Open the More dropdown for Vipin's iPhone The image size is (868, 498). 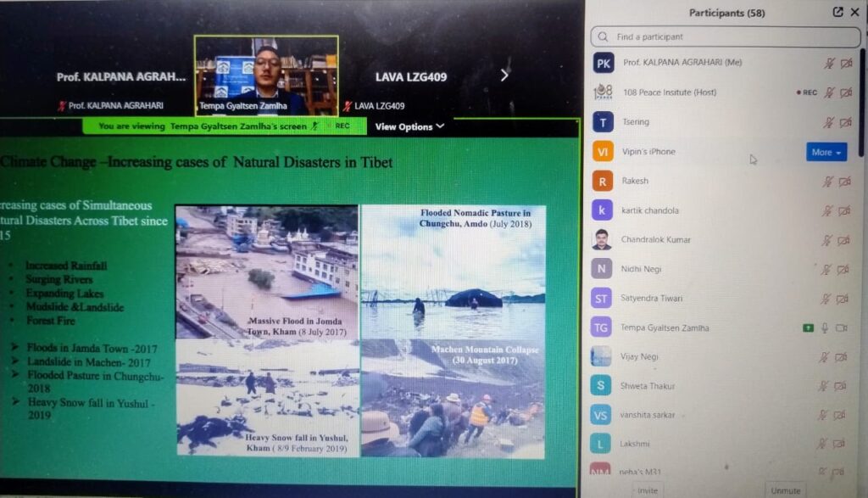826,152
